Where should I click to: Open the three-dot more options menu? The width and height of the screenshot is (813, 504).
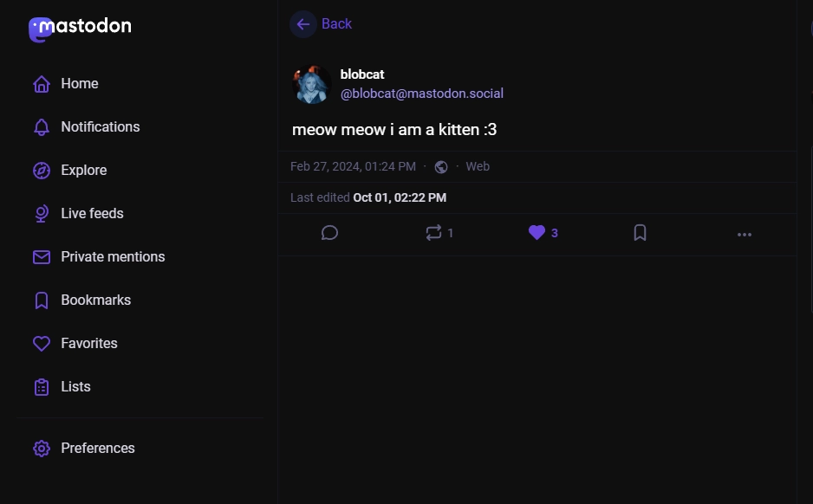tap(744, 234)
